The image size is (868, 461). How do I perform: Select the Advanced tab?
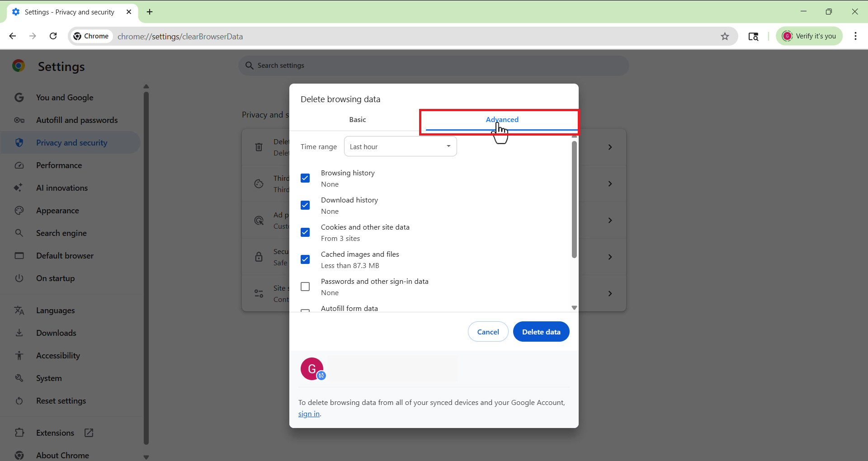pyautogui.click(x=502, y=120)
